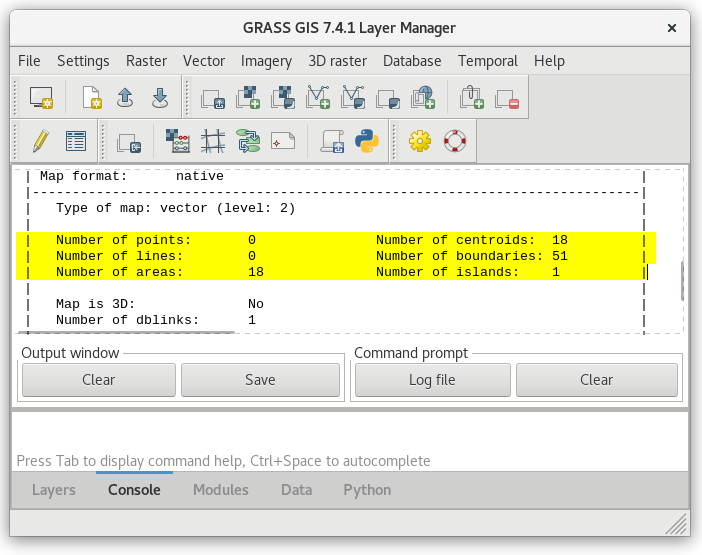Open graphical modeler

(x=248, y=141)
